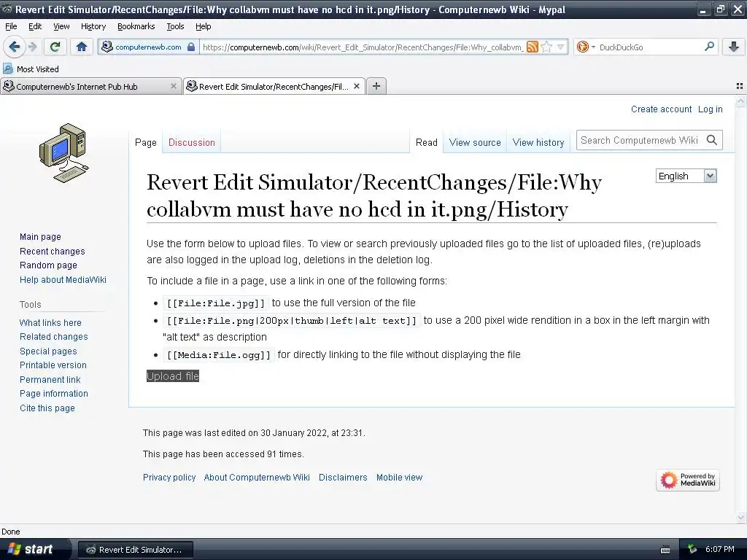Screen dimensions: 747x560
Task: Go to Random page link
Action: pos(48,265)
